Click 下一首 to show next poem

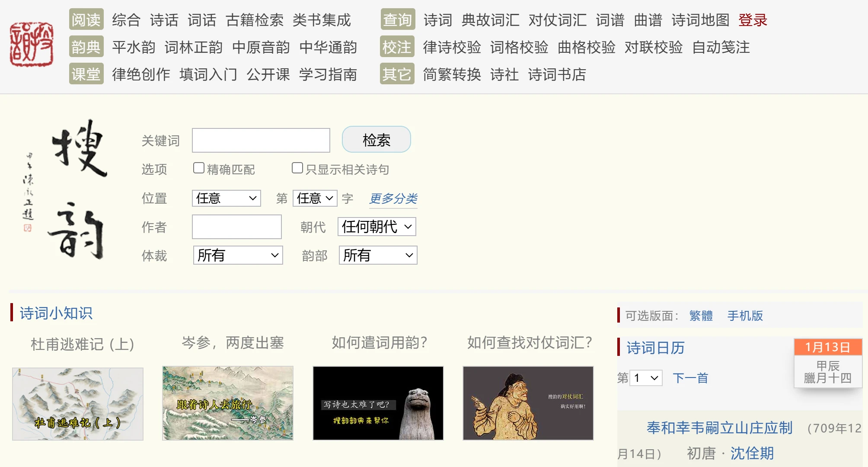pyautogui.click(x=690, y=377)
